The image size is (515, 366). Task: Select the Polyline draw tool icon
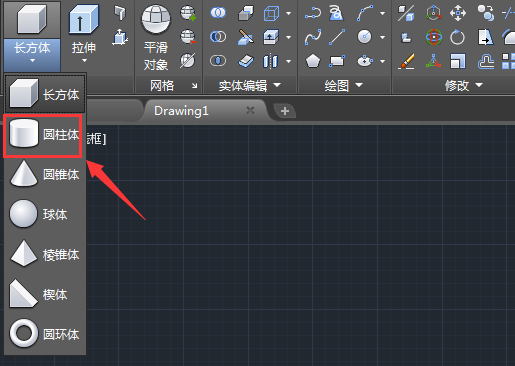[x=313, y=13]
